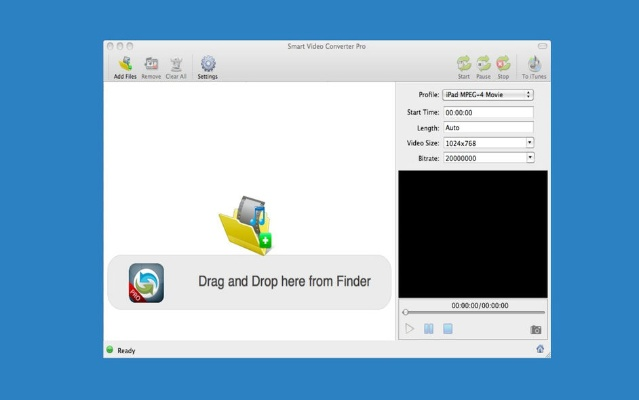Viewport: 639px width, 400px height.
Task: Open the Profile dropdown menu
Action: [x=488, y=95]
